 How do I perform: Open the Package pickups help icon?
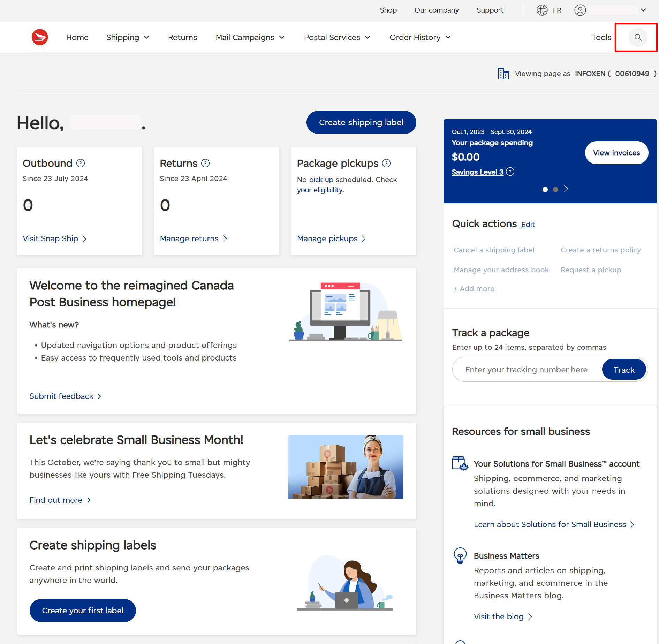coord(386,163)
